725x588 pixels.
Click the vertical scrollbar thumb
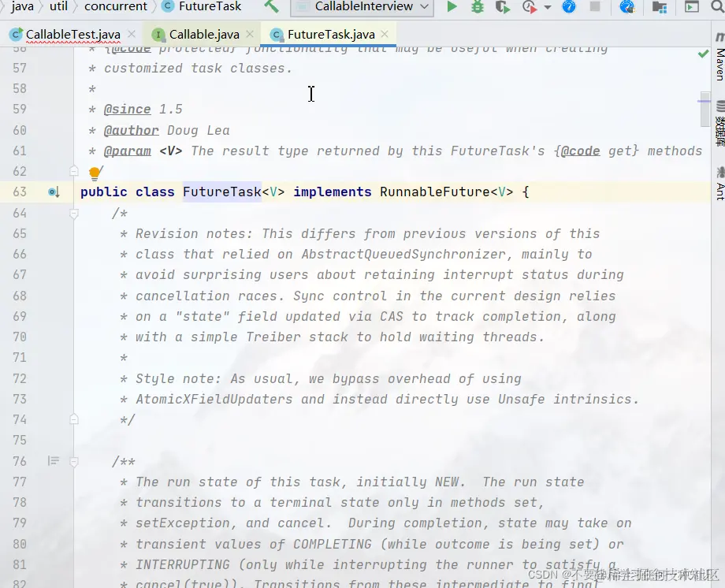click(x=705, y=110)
